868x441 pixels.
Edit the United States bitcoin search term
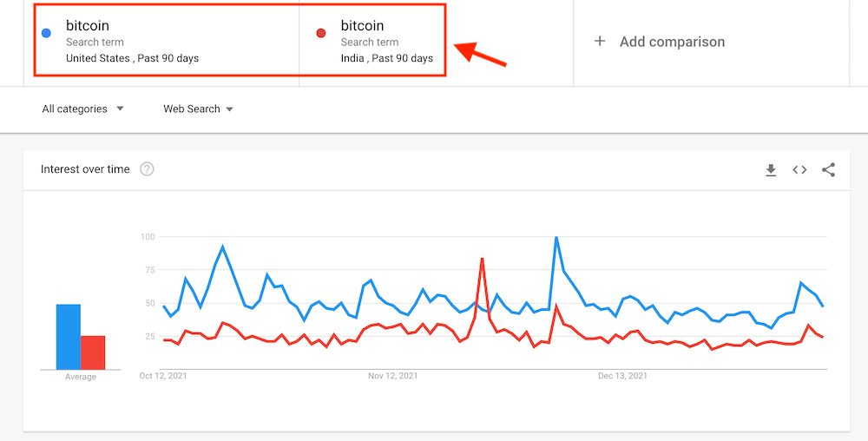click(x=88, y=25)
